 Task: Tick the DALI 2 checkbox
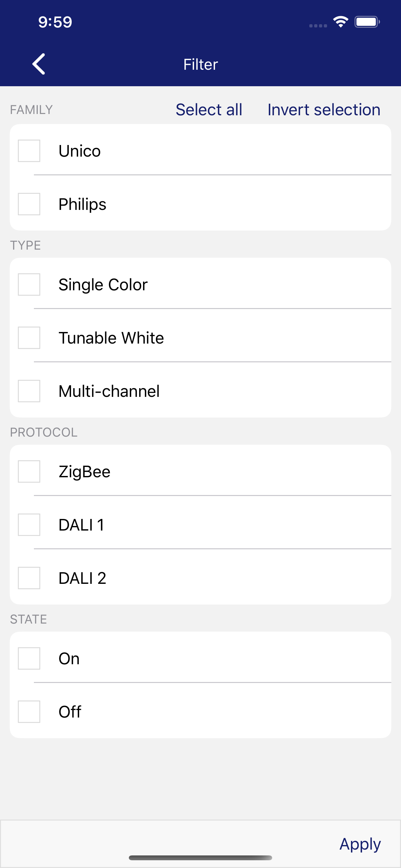click(29, 578)
